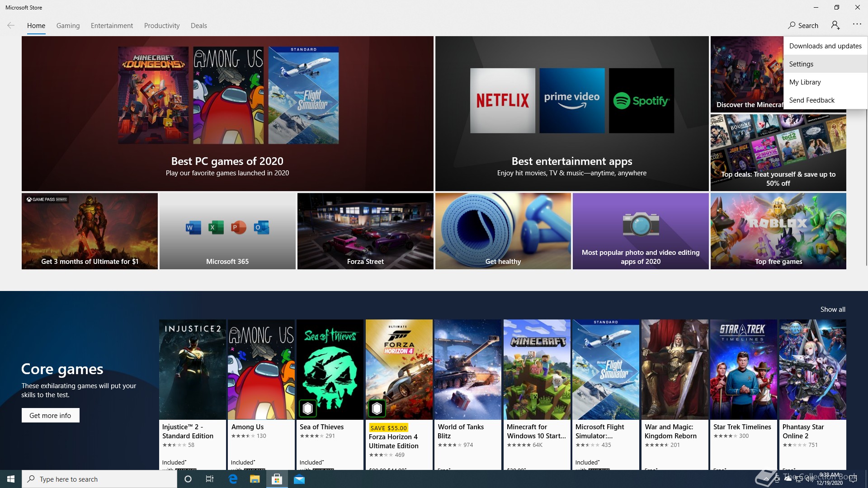The height and width of the screenshot is (488, 868).
Task: Open World of Tanks Blitz card
Action: [x=468, y=394]
